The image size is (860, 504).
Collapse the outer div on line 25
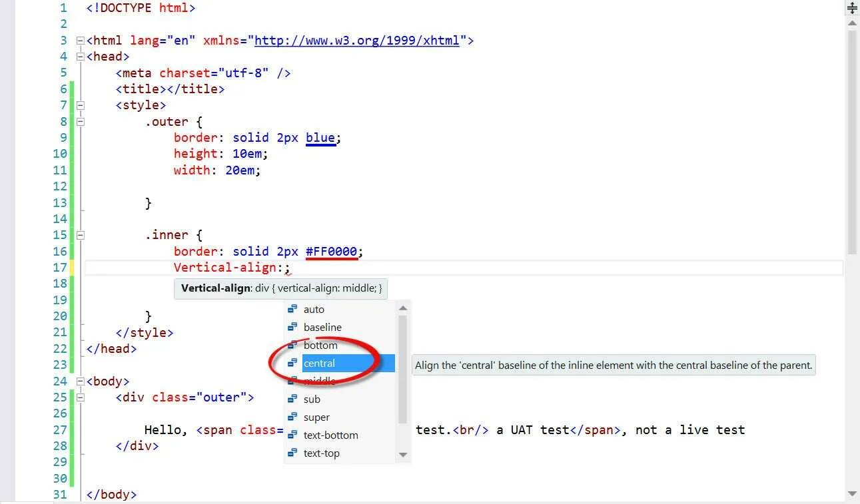[x=81, y=397]
